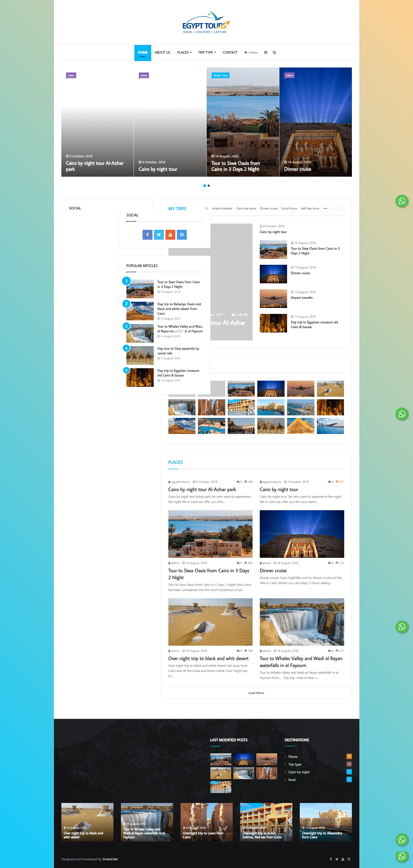This screenshot has height=868, width=413.
Task: Switch to the first slider page dot
Action: click(204, 186)
